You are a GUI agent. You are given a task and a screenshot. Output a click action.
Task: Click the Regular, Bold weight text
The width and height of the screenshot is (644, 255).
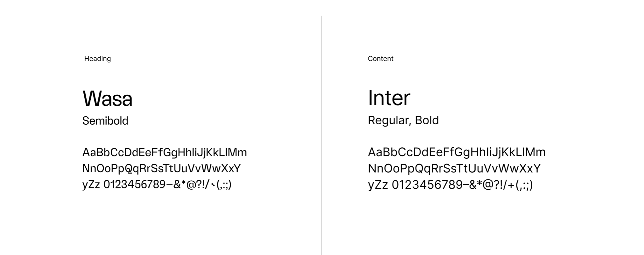pyautogui.click(x=403, y=120)
